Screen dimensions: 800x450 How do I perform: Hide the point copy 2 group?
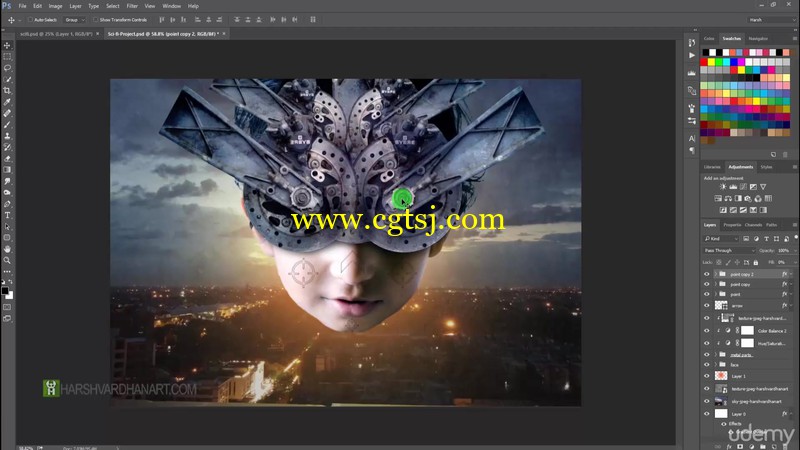pos(707,274)
